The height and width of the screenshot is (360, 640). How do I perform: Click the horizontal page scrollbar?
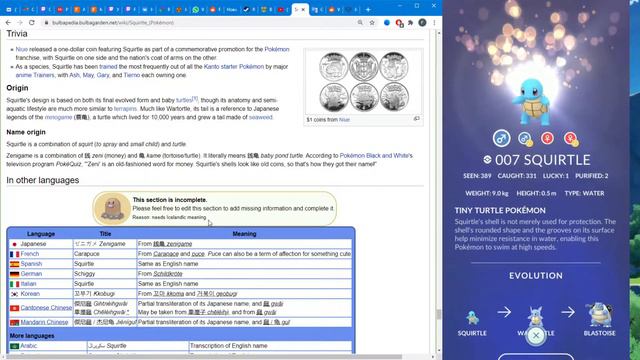[204, 357]
